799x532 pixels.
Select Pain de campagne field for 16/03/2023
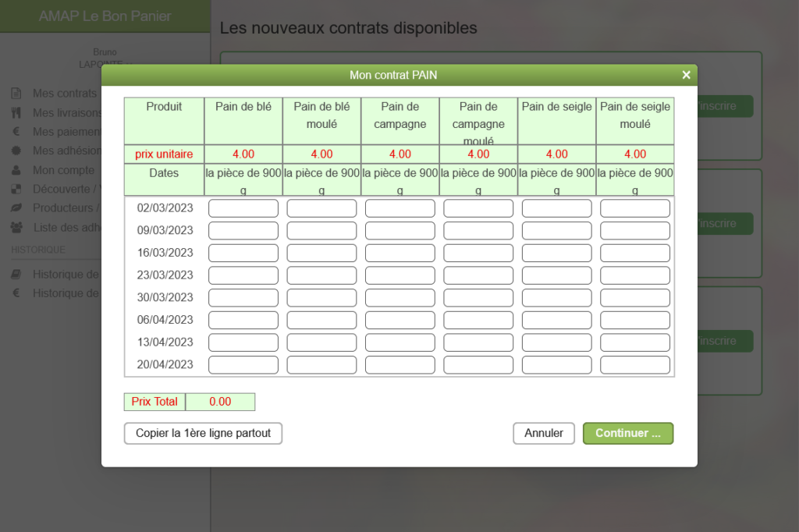click(x=399, y=253)
